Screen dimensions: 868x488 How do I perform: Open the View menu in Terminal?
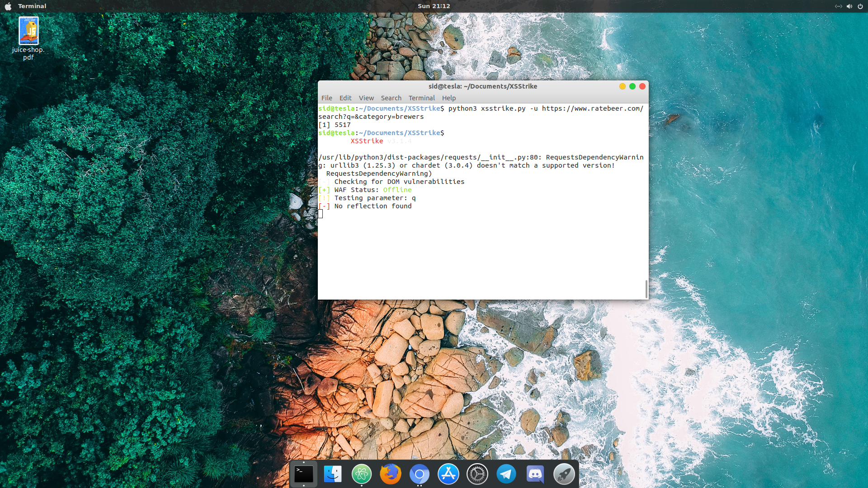[366, 98]
